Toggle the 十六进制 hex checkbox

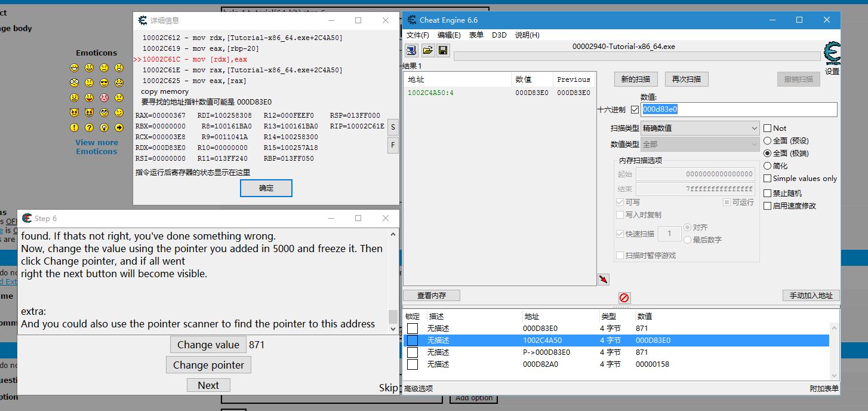pyautogui.click(x=635, y=110)
